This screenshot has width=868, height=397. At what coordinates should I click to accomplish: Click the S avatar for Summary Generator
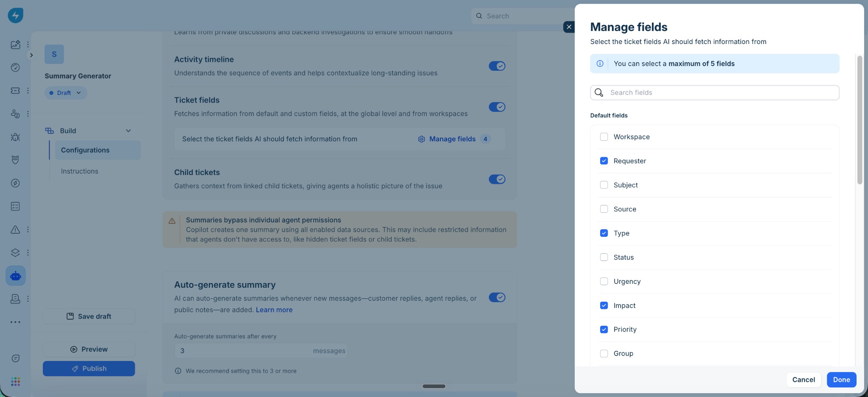tap(54, 54)
